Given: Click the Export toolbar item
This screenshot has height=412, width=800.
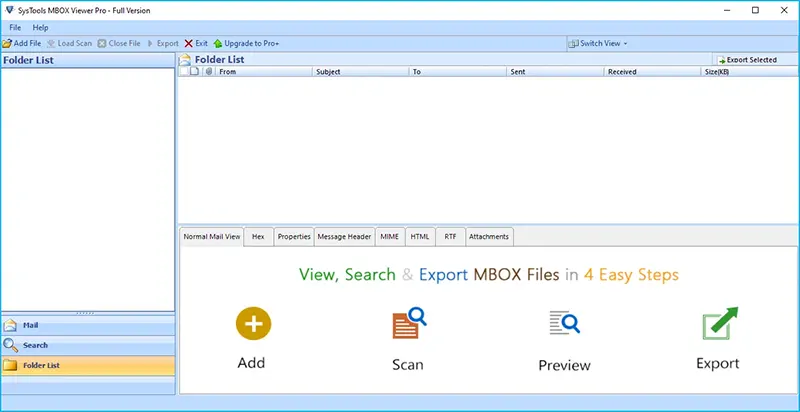Looking at the screenshot, I should (163, 43).
